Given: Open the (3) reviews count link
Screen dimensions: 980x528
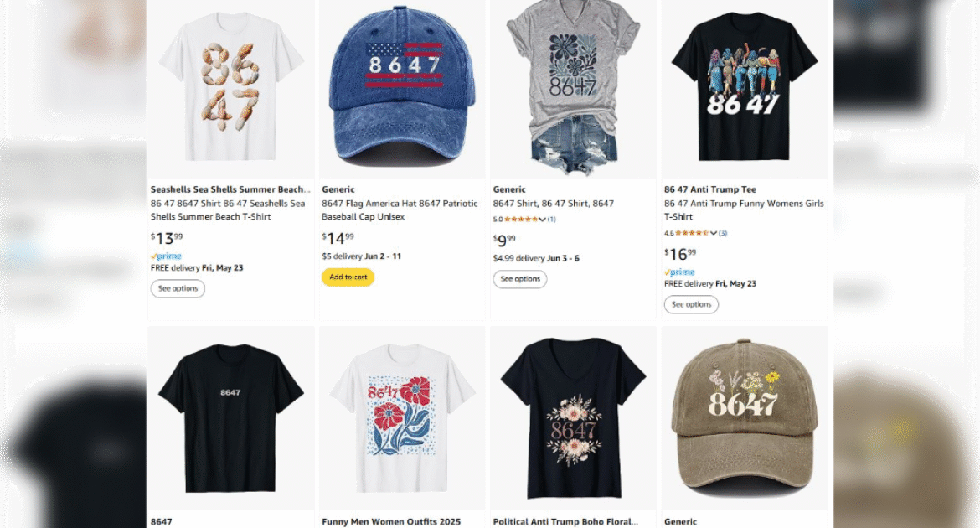Looking at the screenshot, I should click(x=722, y=233).
